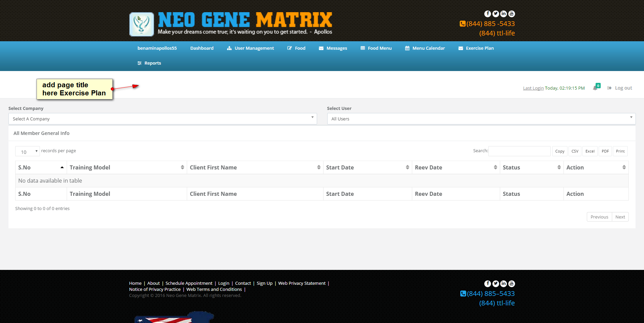644x323 pixels.
Task: Open the All Users dropdown
Action: click(481, 119)
